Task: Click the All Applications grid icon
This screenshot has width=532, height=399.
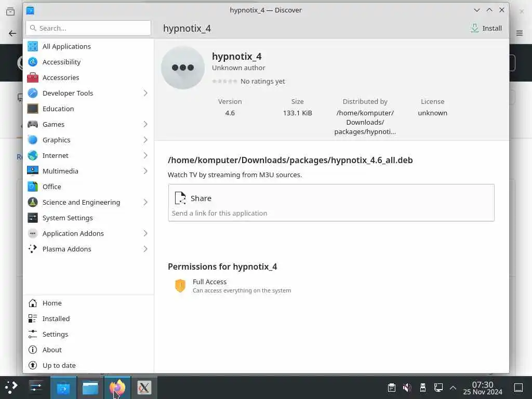Action: tap(33, 46)
